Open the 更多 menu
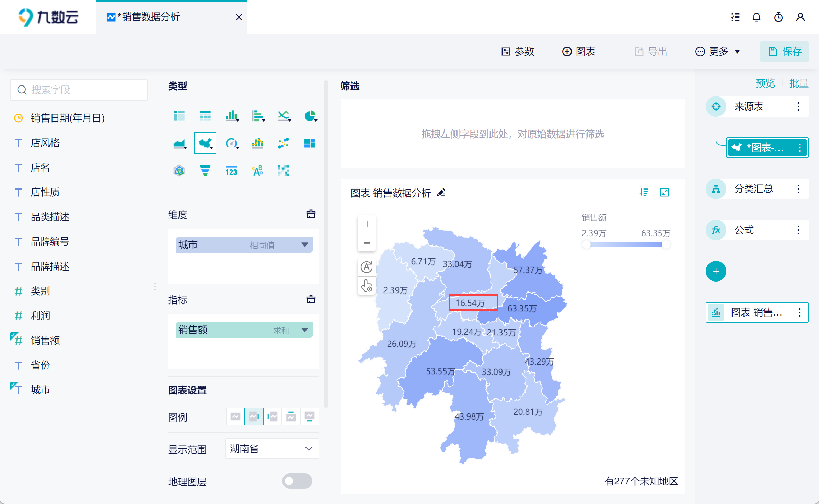Image resolution: width=819 pixels, height=504 pixels. 718,51
